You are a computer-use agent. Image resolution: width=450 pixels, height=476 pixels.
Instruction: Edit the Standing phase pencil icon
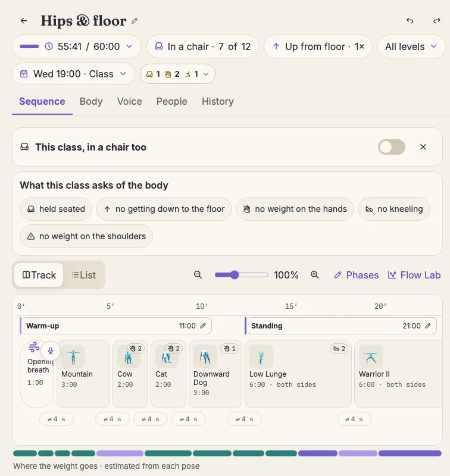pos(428,325)
